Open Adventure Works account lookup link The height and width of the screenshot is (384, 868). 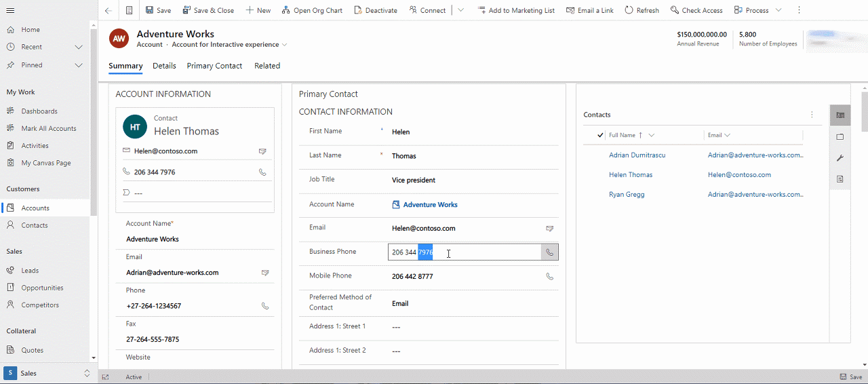point(431,205)
